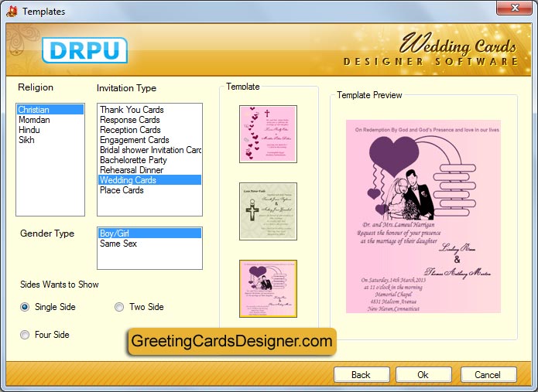
Task: Choose Response Cards invitation type
Action: (149, 120)
